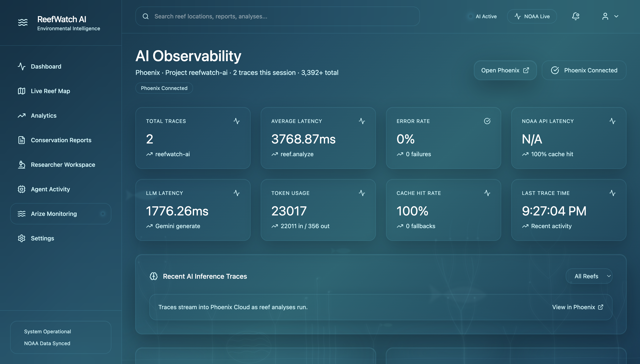Click the Dashboard pulse icon in sidebar
The height and width of the screenshot is (364, 640).
pyautogui.click(x=22, y=66)
